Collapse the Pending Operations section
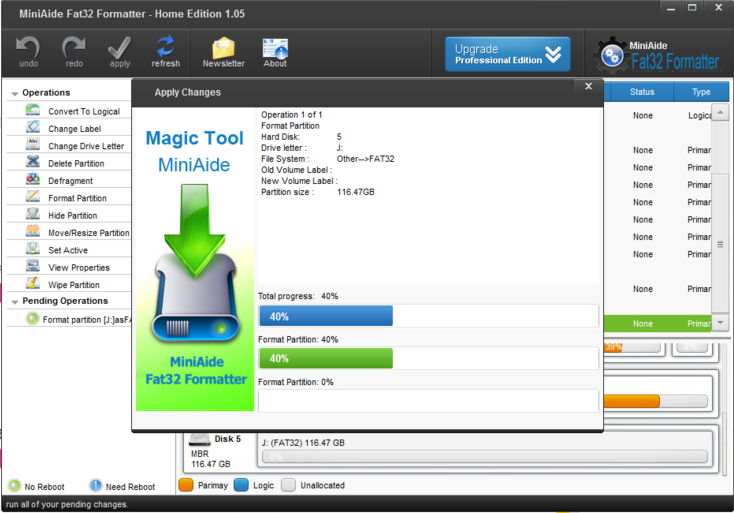 pos(15,302)
